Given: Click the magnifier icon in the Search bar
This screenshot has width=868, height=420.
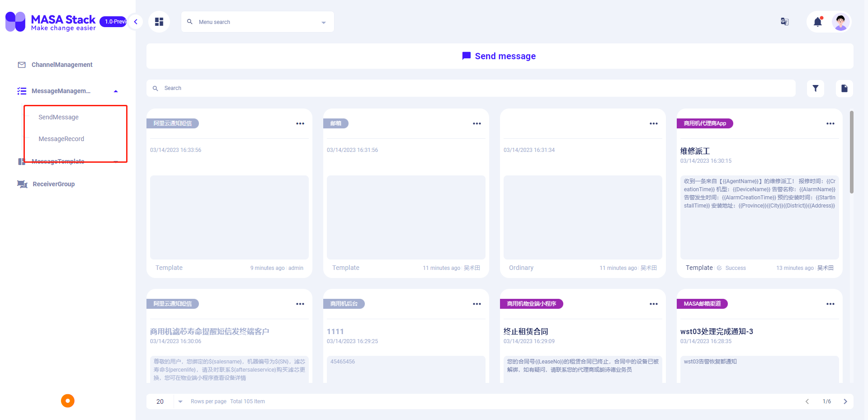Looking at the screenshot, I should pyautogui.click(x=156, y=88).
